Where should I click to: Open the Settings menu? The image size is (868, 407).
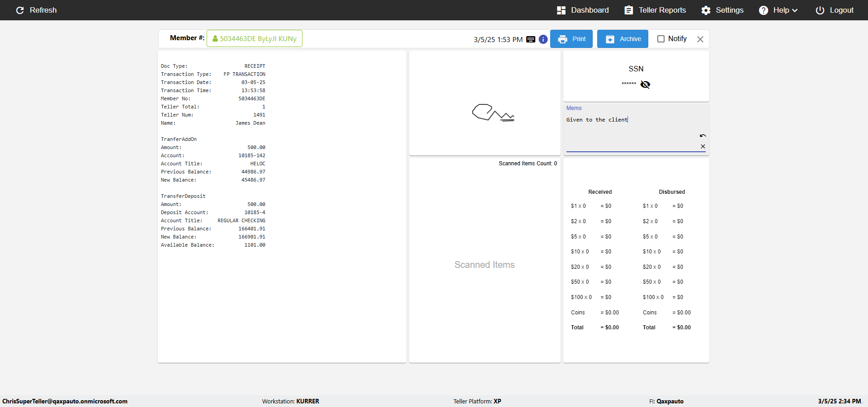point(722,10)
